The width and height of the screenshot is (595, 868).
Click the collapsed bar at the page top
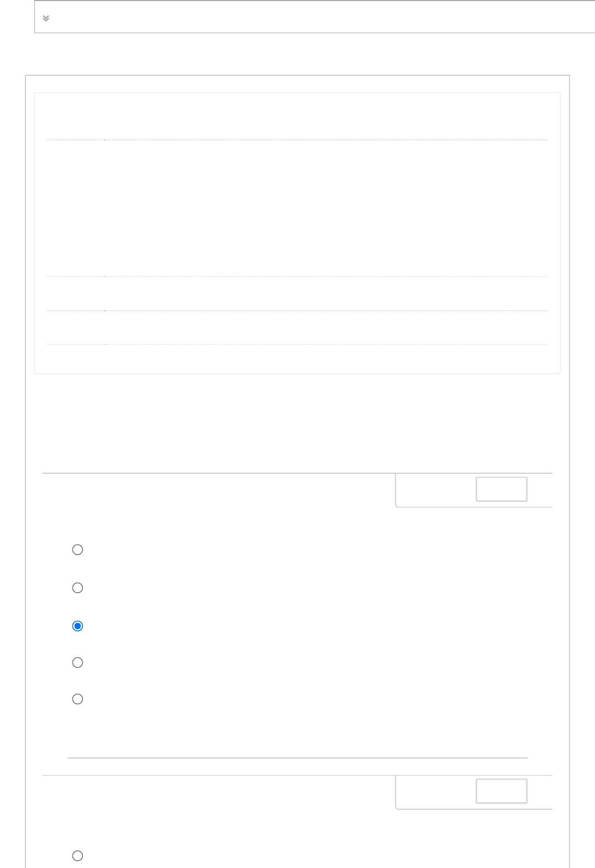point(315,17)
